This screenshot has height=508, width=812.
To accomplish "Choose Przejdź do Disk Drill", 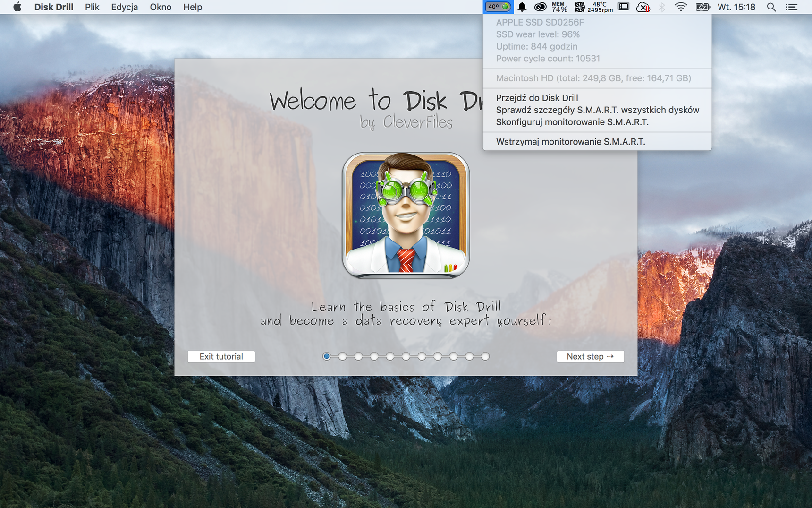I will [x=597, y=97].
